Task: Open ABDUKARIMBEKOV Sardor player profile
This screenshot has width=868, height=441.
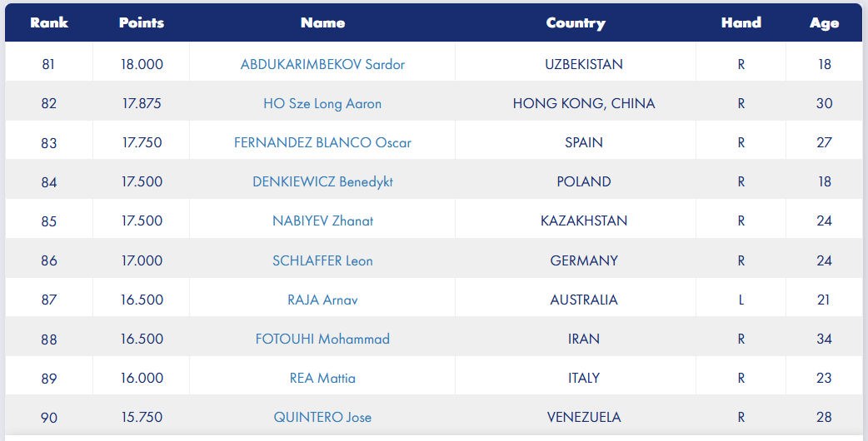Action: [322, 64]
